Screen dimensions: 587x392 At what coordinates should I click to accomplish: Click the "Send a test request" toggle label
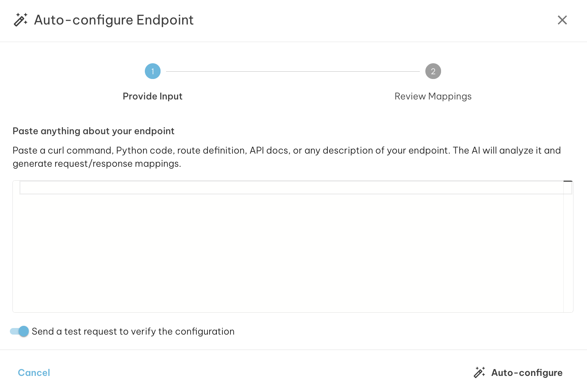click(x=133, y=331)
